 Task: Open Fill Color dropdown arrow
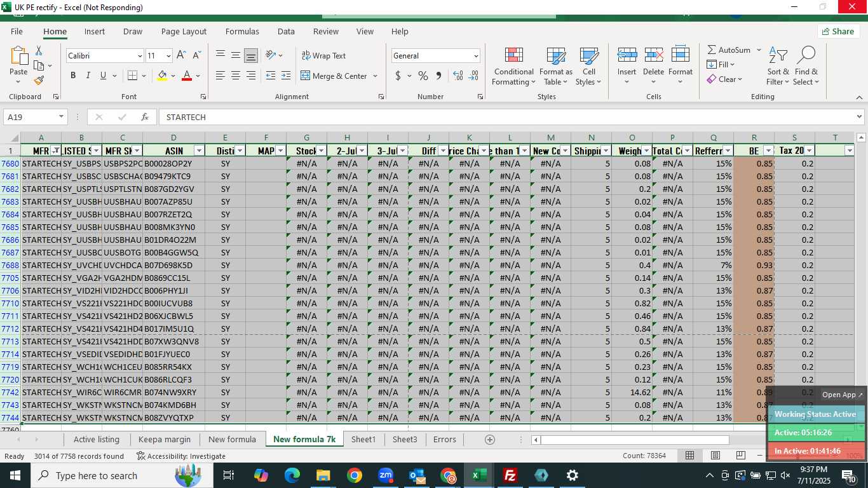[173, 76]
